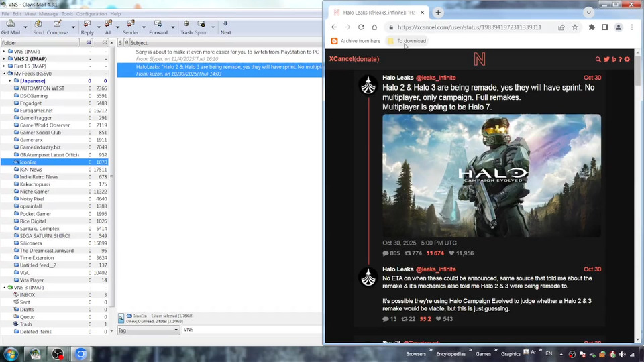Open Get Mail dropdown arrow
Screen dimensions: 644x362
25,27
